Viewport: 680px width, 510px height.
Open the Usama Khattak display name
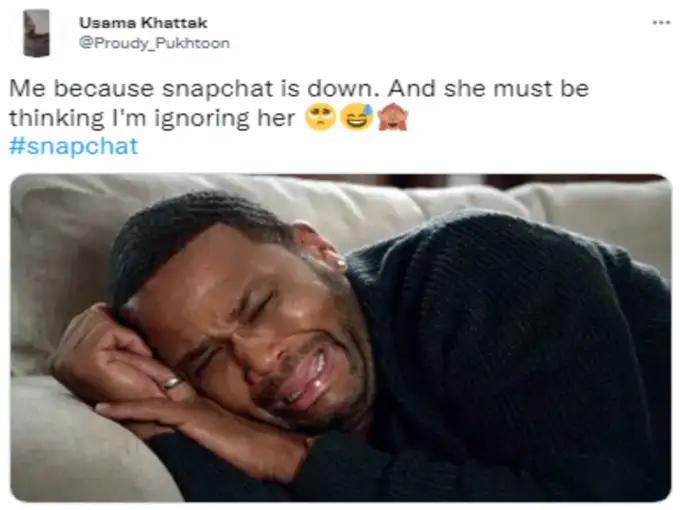[x=143, y=23]
